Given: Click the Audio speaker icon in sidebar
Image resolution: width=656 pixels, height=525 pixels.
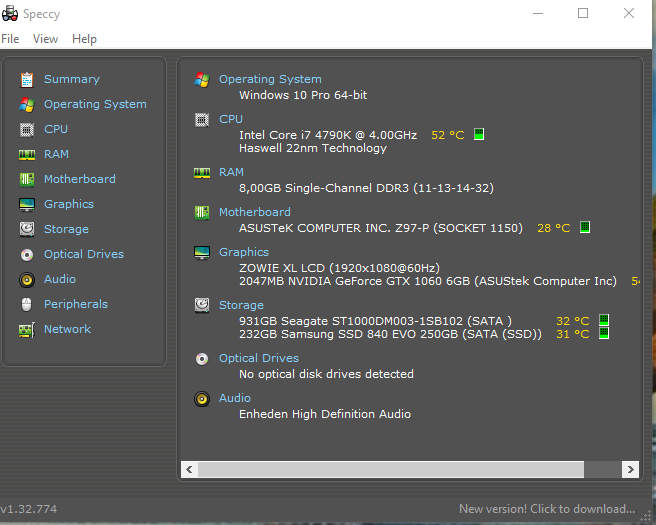Looking at the screenshot, I should tap(27, 279).
